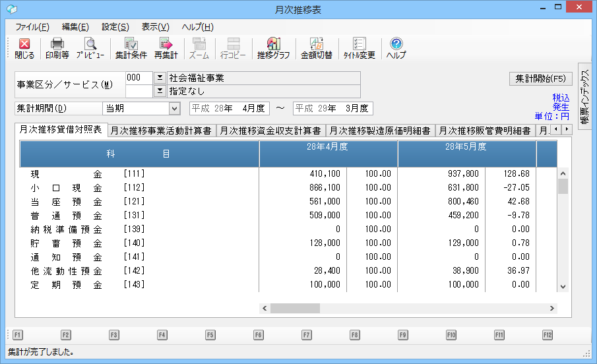Image resolution: width=597 pixels, height=364 pixels.
Task: Click the 集計開始(F5) button
Action: point(540,78)
